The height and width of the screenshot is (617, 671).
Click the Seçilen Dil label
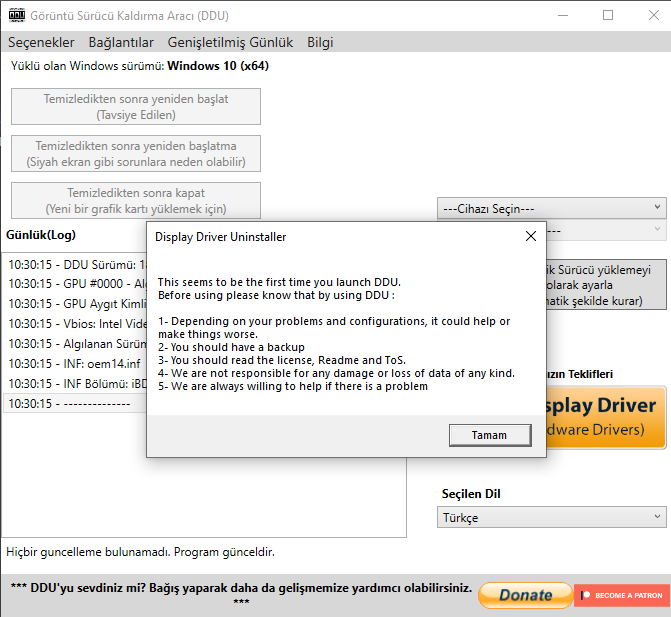(471, 494)
